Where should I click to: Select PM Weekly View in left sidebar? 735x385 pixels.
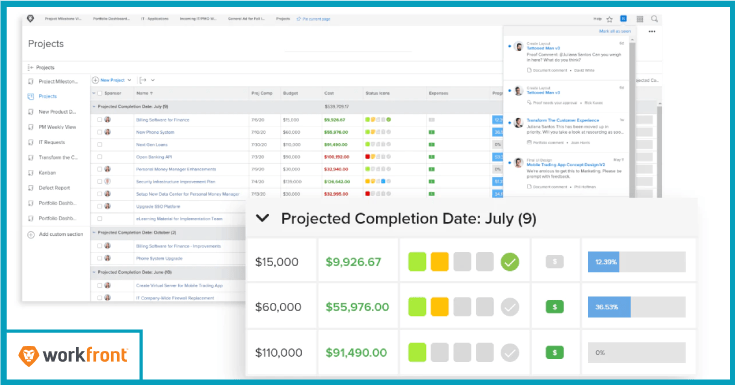tap(57, 127)
